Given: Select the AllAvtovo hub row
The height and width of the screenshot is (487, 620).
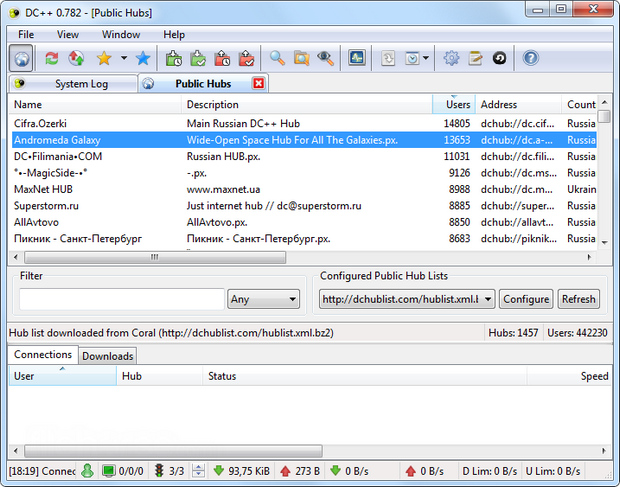Looking at the screenshot, I should point(304,222).
